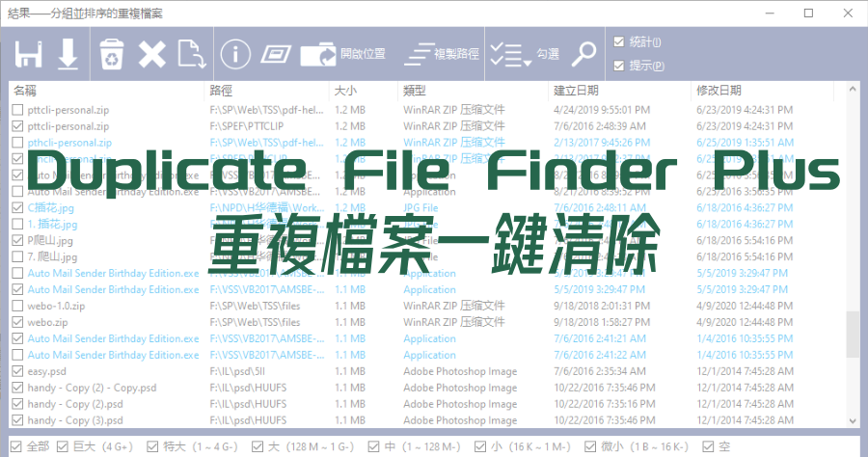Toggle the 提示 hints checkbox
Viewport: 868px width, 457px height.
(x=620, y=67)
